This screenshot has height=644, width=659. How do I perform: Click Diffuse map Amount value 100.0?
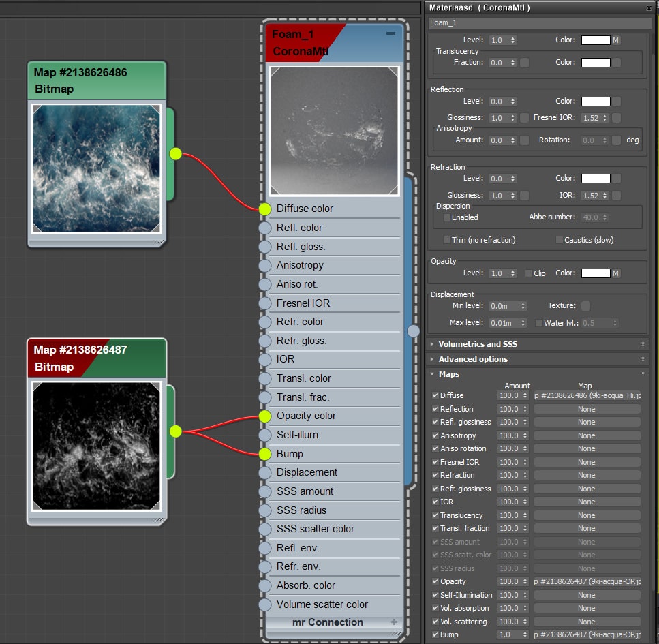(509, 395)
